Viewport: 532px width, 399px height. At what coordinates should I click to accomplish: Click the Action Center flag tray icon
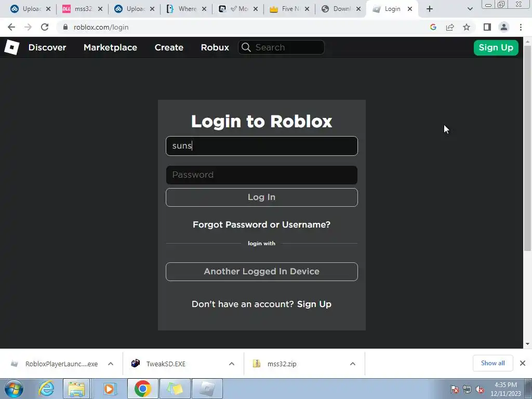tap(455, 389)
